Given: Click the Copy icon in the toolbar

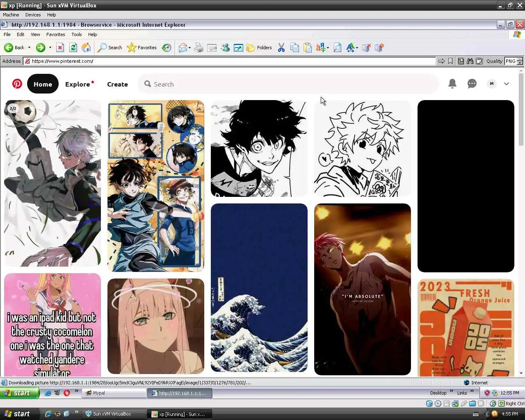Looking at the screenshot, I should click(x=294, y=48).
